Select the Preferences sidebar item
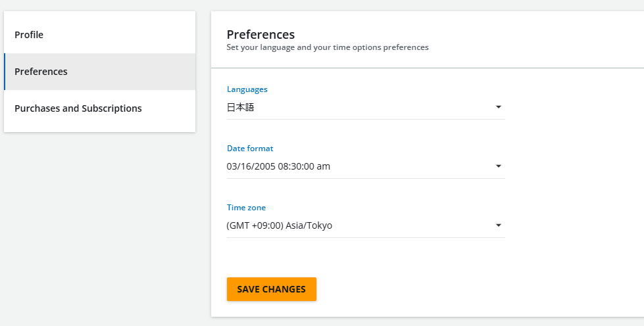Viewport: 644px width, 326px height. (x=100, y=72)
